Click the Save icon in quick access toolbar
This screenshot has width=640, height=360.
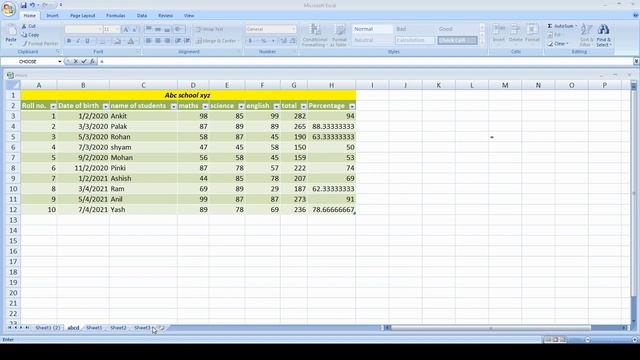click(24, 5)
